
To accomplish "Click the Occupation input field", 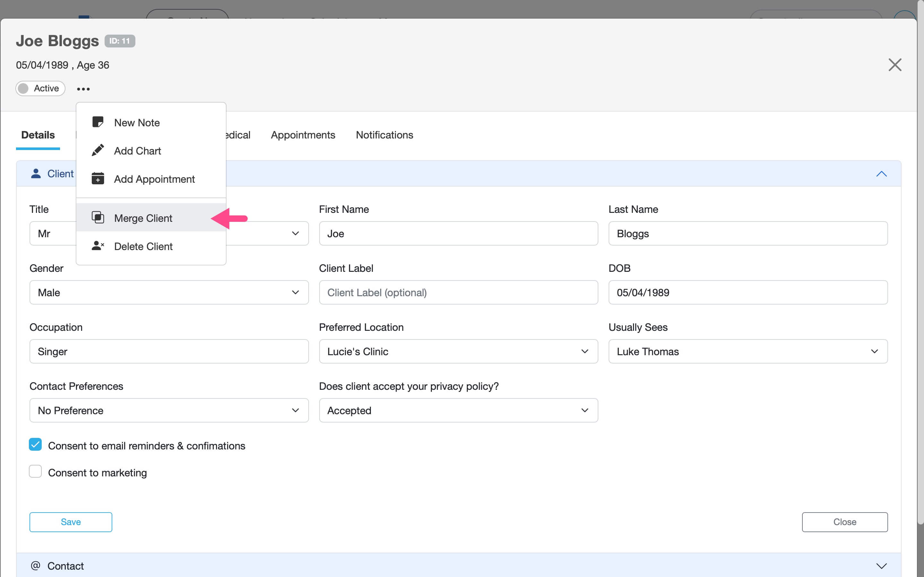I will tap(169, 351).
